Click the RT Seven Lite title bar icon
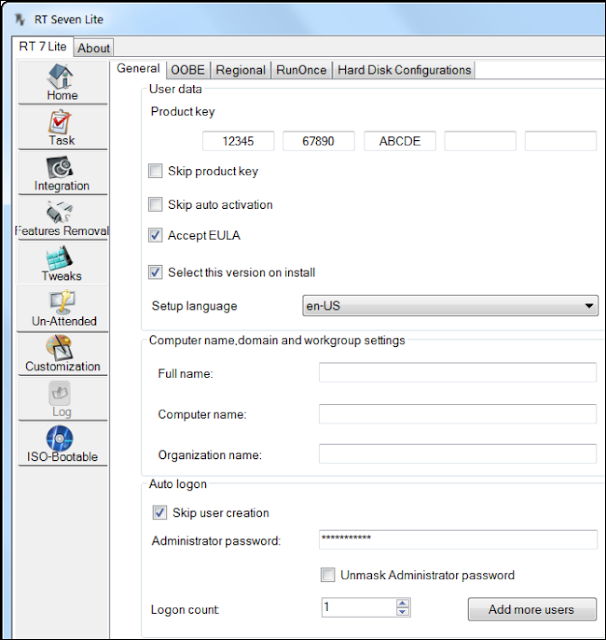The width and height of the screenshot is (606, 640). pos(20,19)
